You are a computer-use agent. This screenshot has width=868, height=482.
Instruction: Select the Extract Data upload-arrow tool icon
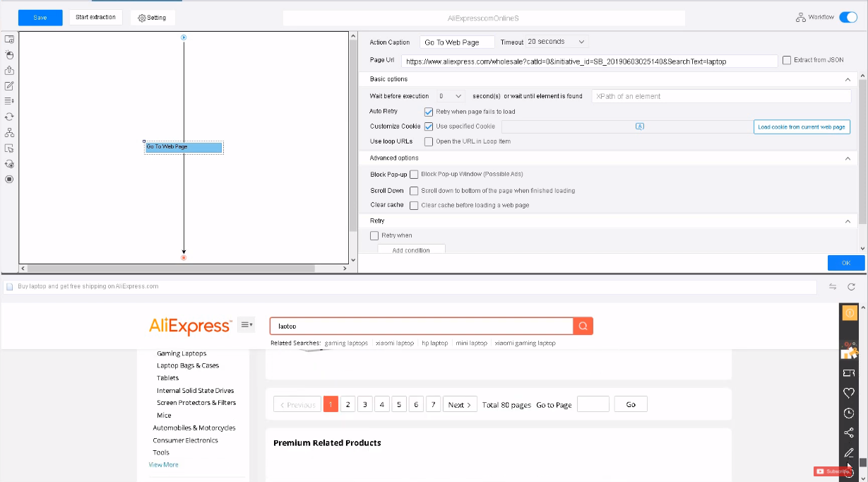[9, 70]
